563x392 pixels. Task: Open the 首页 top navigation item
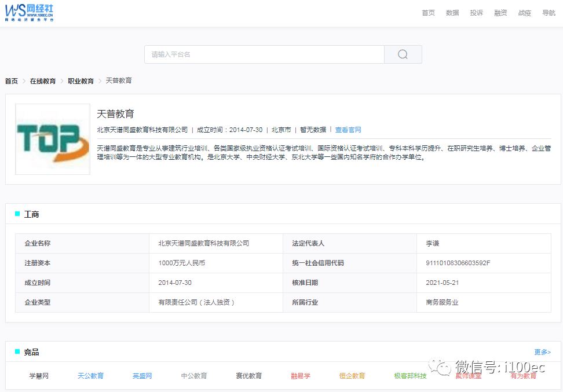[x=428, y=13]
